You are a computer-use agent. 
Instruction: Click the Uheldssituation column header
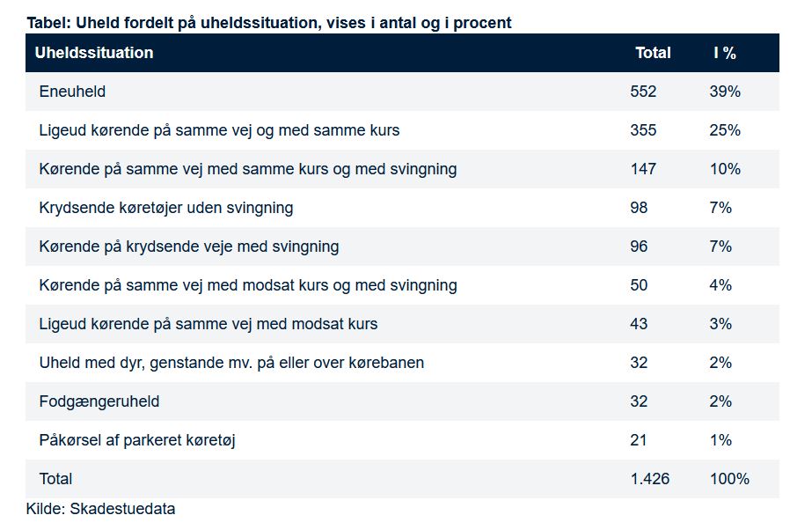[94, 53]
